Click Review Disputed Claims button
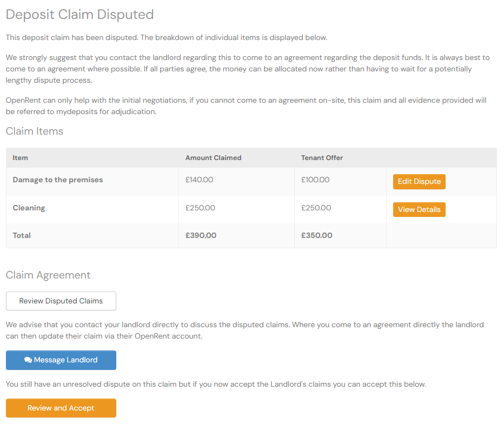Image resolution: width=504 pixels, height=424 pixels. 61,301
